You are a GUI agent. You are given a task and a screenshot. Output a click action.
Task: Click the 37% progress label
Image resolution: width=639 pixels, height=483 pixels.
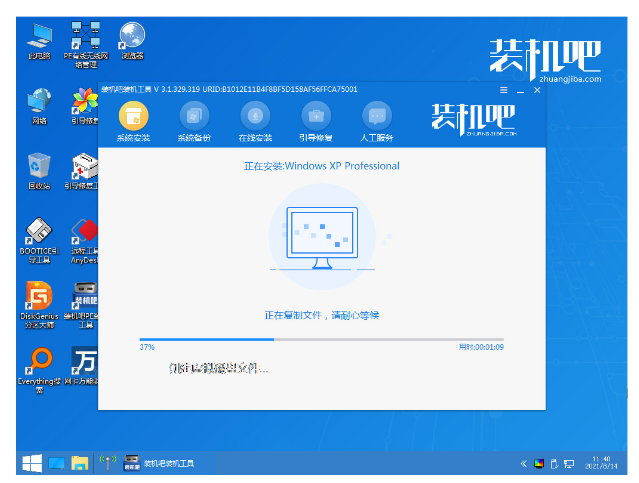pos(147,347)
